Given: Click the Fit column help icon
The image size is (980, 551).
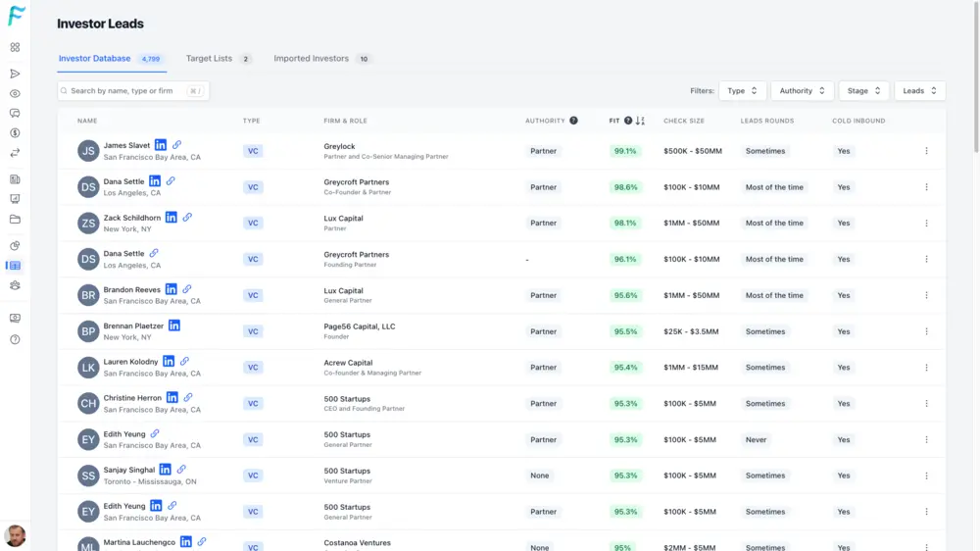Looking at the screenshot, I should [x=628, y=121].
